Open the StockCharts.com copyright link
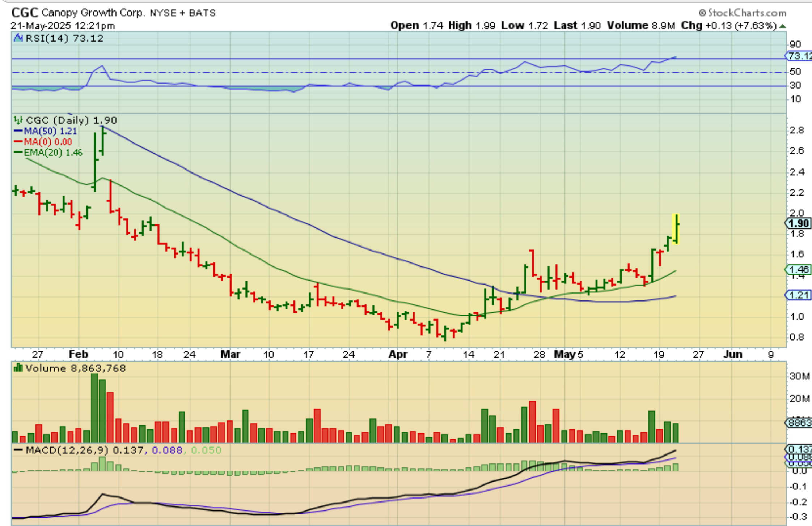This screenshot has width=812, height=526. [742, 13]
